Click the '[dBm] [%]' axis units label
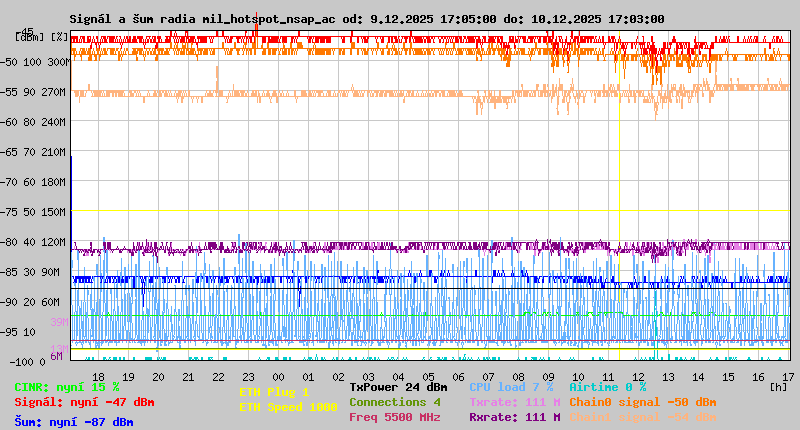This screenshot has width=800, height=430. 42,37
